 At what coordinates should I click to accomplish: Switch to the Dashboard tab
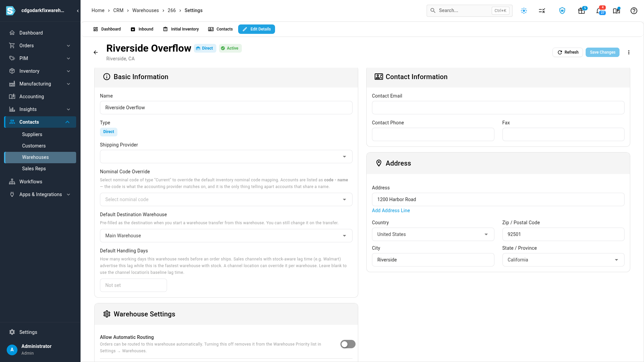(107, 29)
